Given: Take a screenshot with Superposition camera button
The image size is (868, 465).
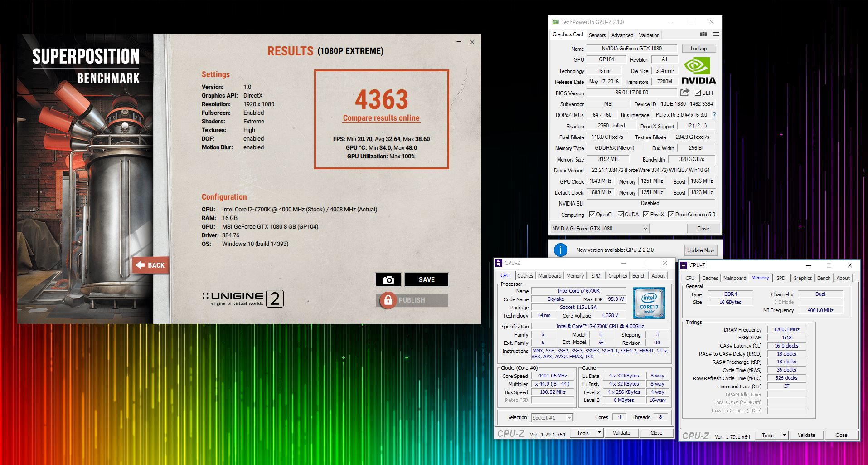Looking at the screenshot, I should click(388, 280).
